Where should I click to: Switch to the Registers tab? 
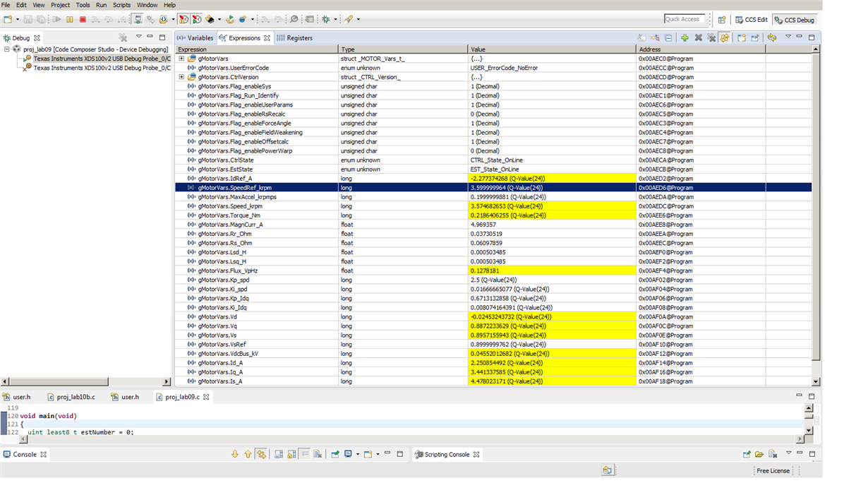(x=295, y=38)
